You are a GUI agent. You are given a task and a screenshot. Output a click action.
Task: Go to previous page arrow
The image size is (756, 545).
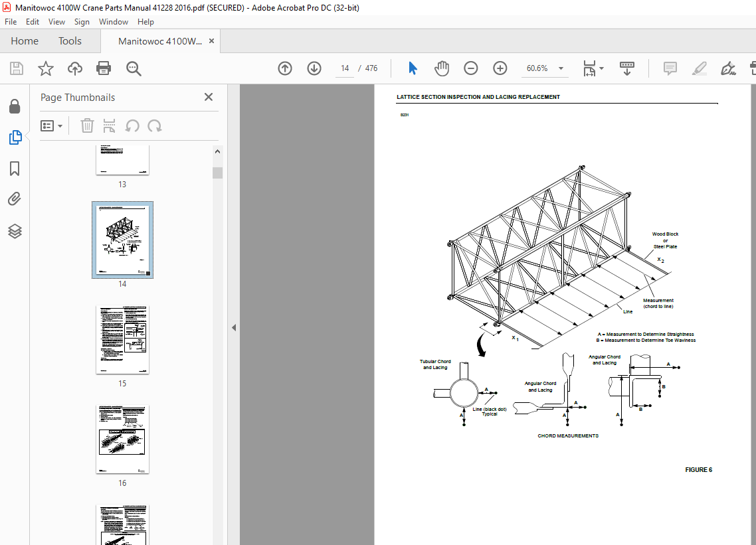285,68
